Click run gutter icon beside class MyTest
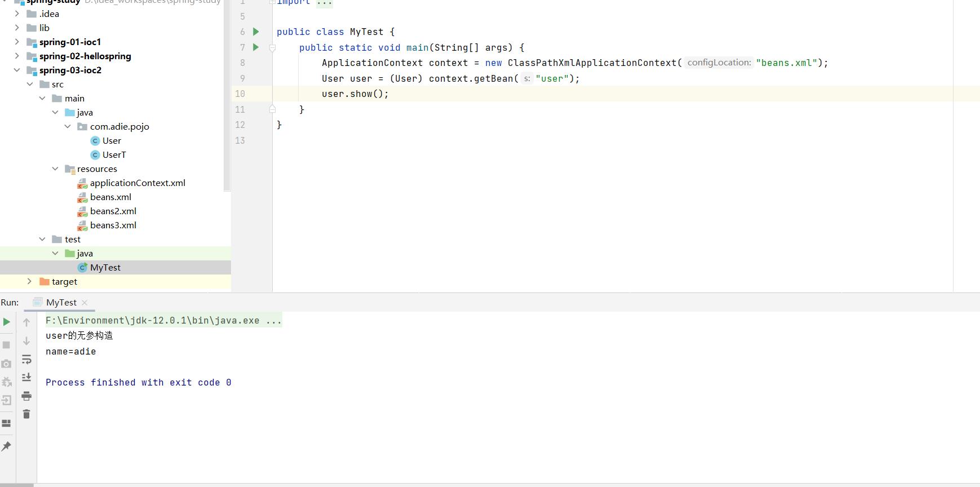 tap(256, 32)
